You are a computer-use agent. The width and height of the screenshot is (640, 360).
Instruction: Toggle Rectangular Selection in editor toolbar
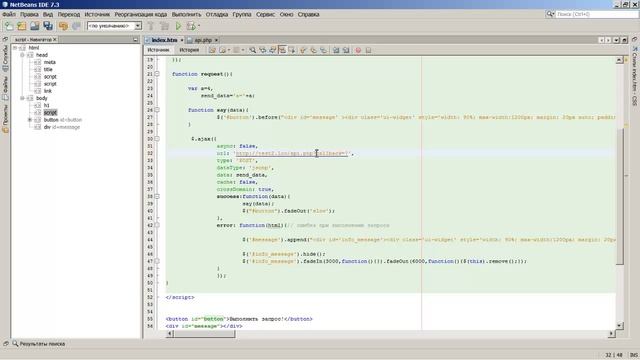(x=292, y=50)
